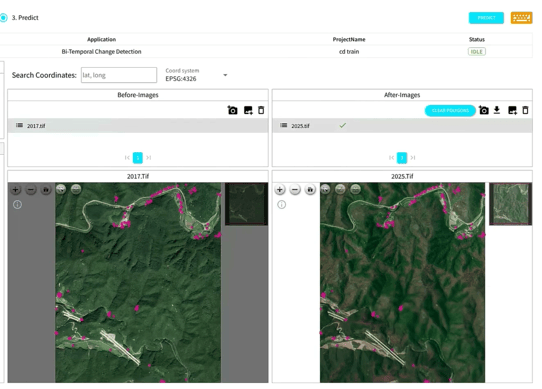
Task: Click the green checkmark next to 2025.tif
Action: tap(343, 125)
